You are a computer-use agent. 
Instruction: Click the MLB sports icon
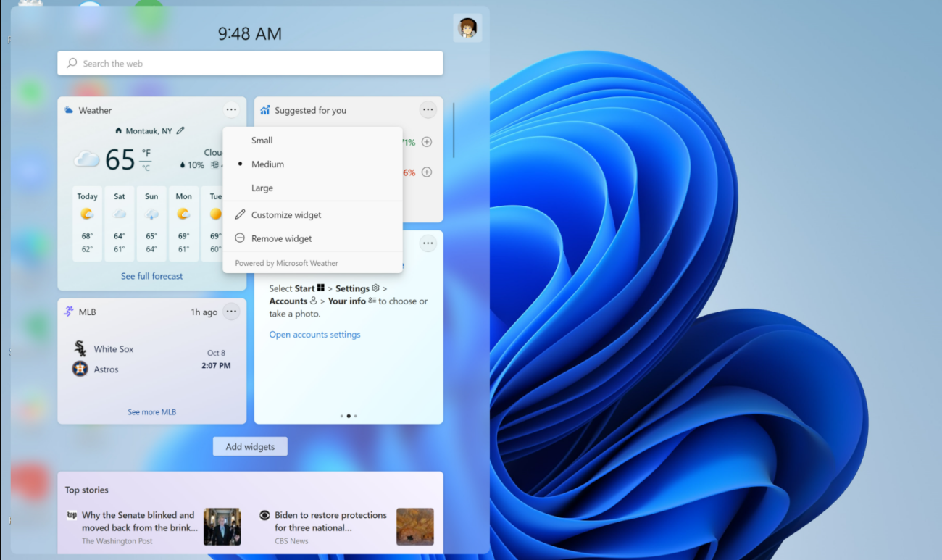tap(68, 312)
